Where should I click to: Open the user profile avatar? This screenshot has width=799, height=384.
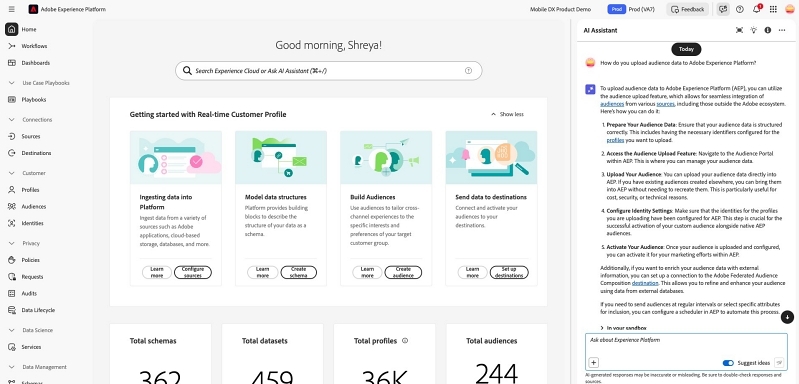click(789, 9)
